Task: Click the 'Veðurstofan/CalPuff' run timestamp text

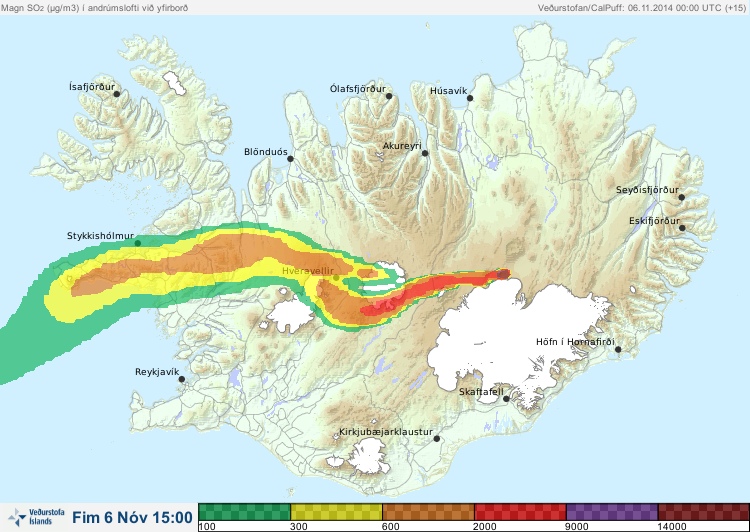Action: click(641, 8)
